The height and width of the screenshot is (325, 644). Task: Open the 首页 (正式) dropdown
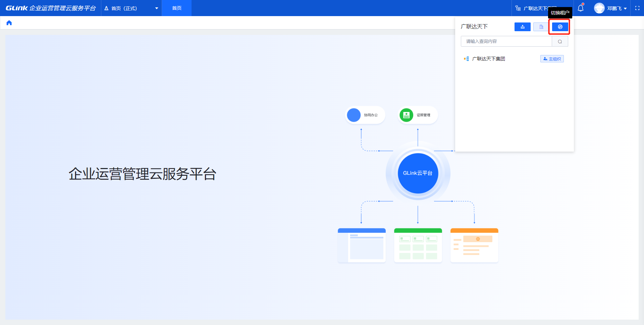pyautogui.click(x=131, y=8)
